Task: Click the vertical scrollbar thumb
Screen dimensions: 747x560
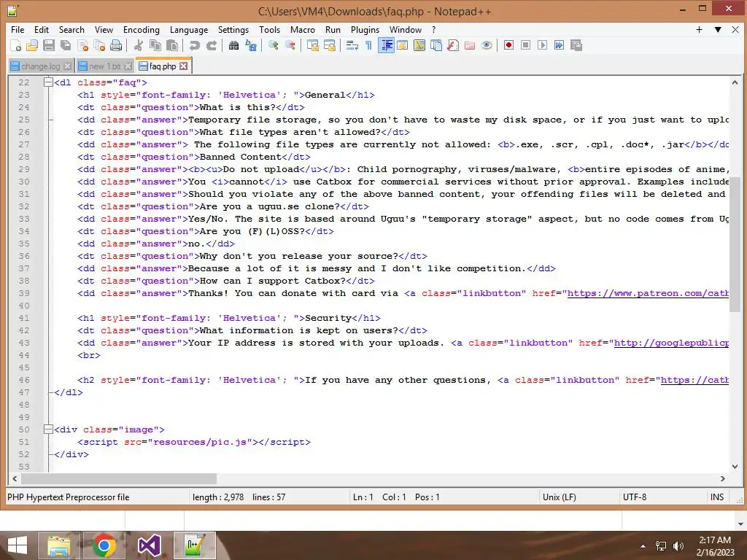Action: click(735, 245)
